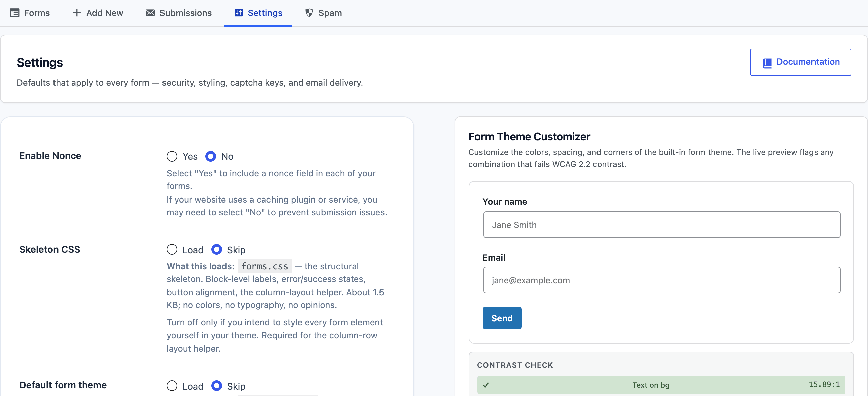Image resolution: width=868 pixels, height=396 pixels.
Task: Choose Skip for Default form theme
Action: (x=216, y=386)
